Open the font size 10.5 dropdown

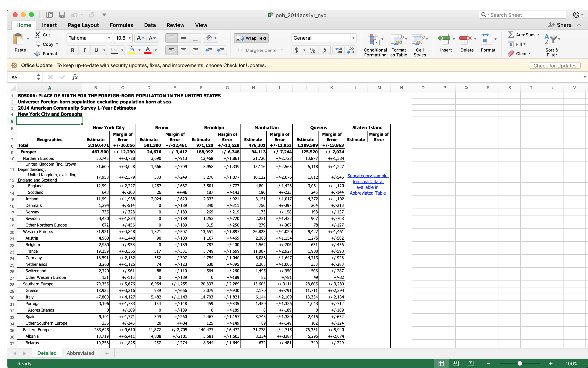(x=130, y=38)
